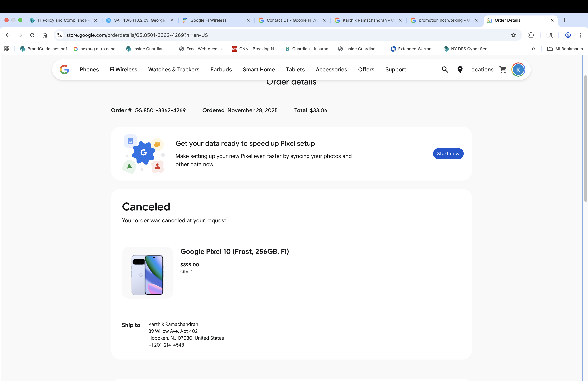Switch to Google Fi Wireless tab
Viewport: 588px width, 381px height.
pyautogui.click(x=208, y=20)
